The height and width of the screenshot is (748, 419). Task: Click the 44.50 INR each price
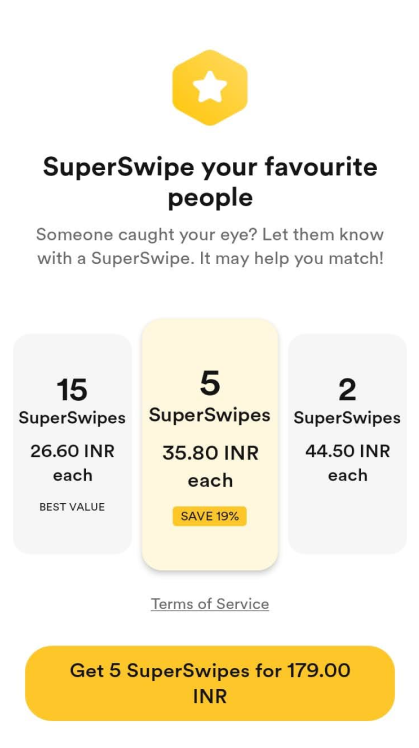[347, 463]
